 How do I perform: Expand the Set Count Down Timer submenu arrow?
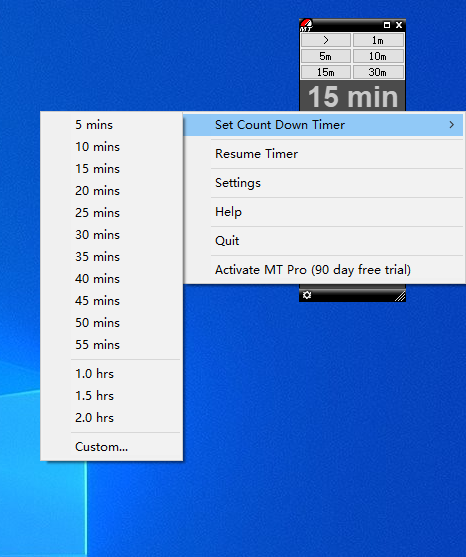tap(451, 125)
